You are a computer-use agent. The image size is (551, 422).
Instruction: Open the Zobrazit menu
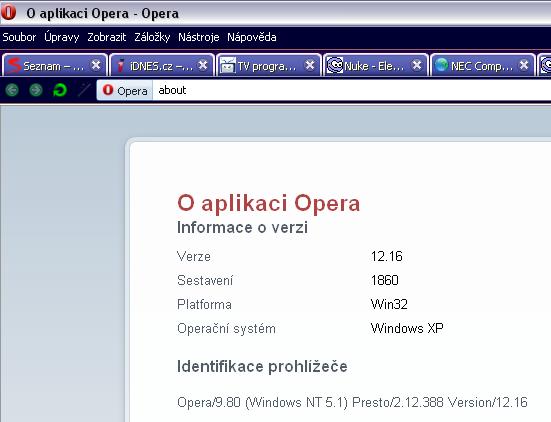[106, 37]
